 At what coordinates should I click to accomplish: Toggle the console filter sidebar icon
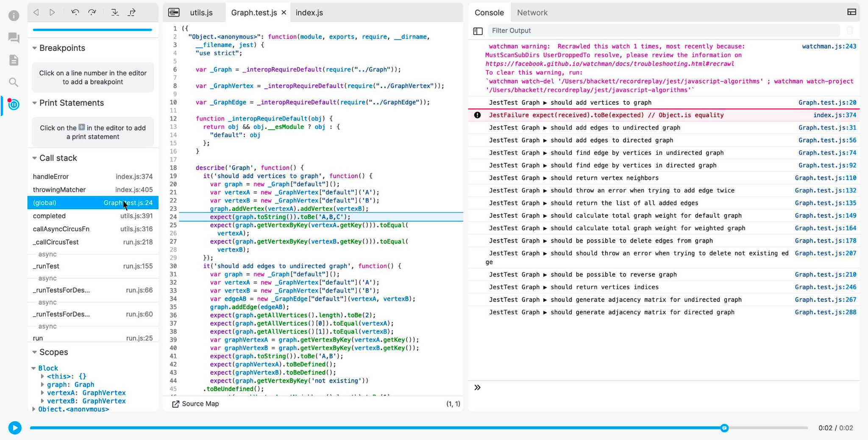coord(478,31)
